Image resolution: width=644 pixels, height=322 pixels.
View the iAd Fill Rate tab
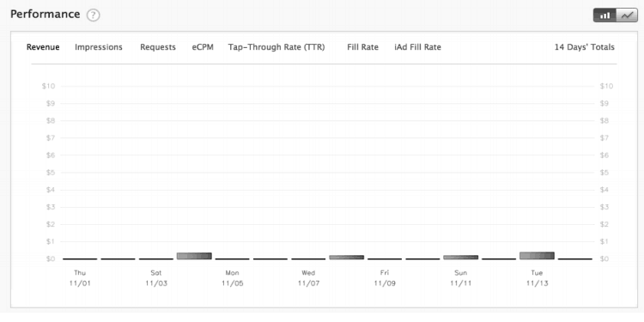click(417, 47)
